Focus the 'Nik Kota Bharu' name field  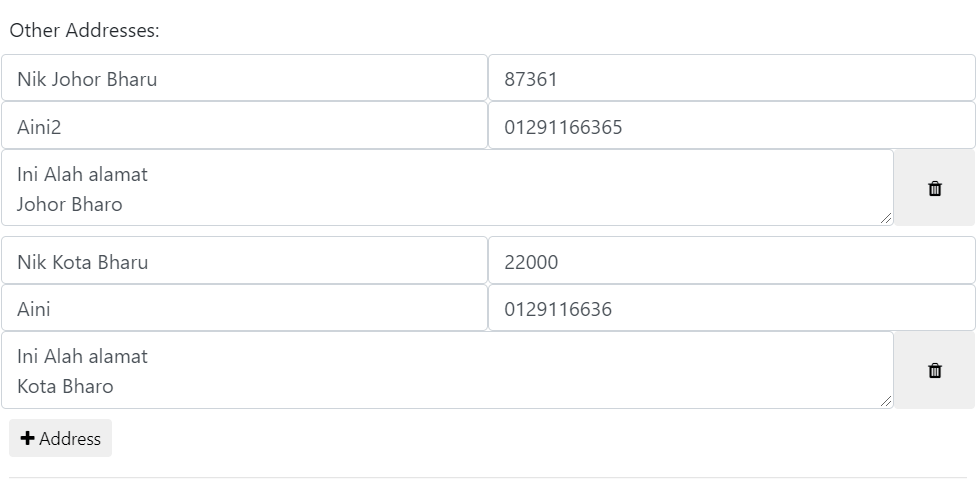[244, 261]
